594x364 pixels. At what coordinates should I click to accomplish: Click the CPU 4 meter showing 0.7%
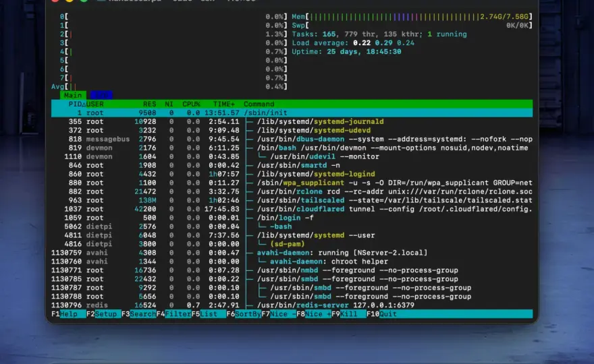[173, 51]
